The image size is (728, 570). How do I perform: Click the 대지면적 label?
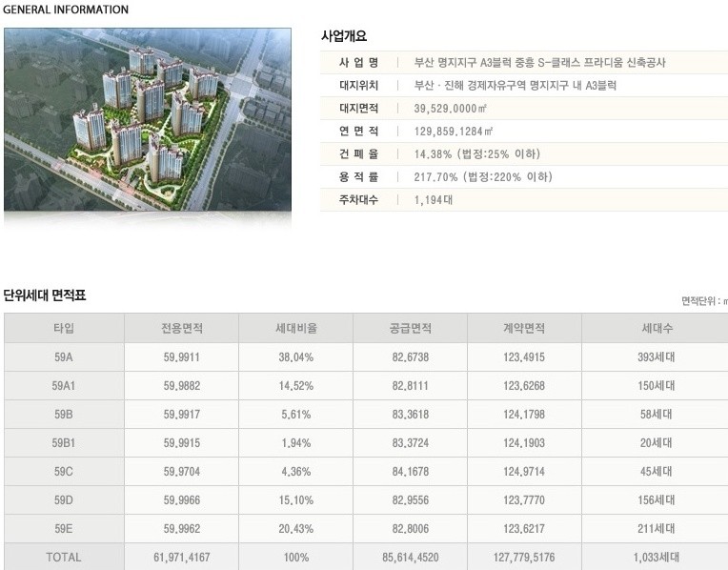coord(359,109)
